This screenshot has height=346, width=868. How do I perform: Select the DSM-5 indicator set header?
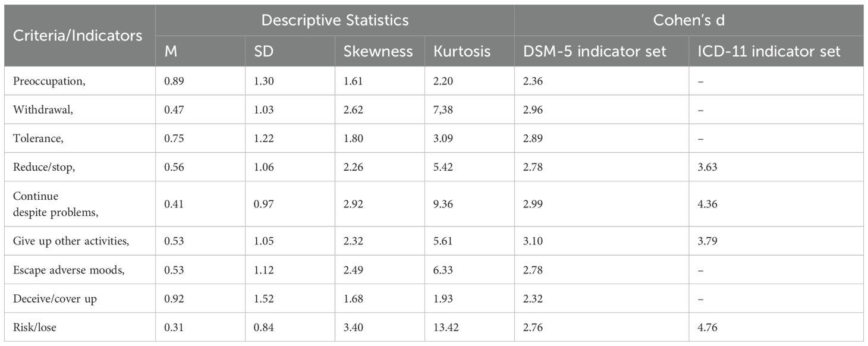(x=595, y=51)
